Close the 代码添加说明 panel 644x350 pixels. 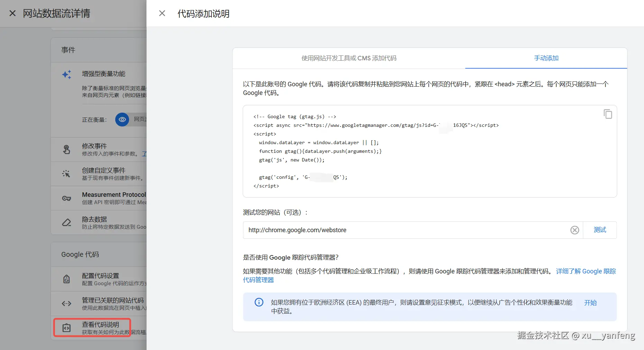click(162, 14)
